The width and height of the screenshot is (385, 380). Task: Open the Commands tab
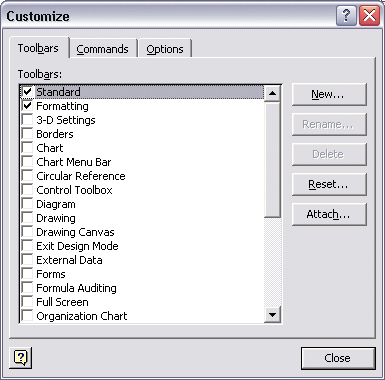[102, 49]
